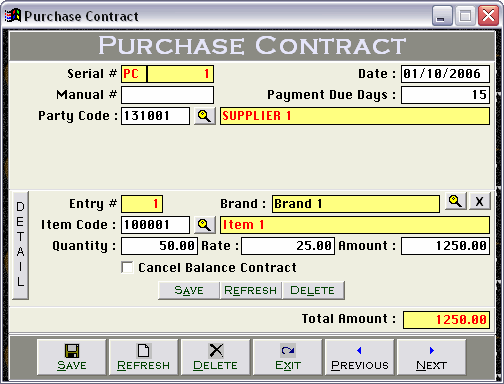Click the Date field showing 01/10/2006
This screenshot has height=384, width=504.
coord(445,74)
